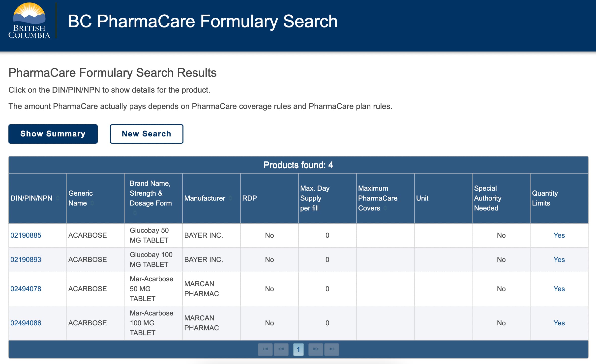596x364 pixels.
Task: Click Mar-Acarbose 100 MG TABLET cell
Action: click(x=153, y=323)
